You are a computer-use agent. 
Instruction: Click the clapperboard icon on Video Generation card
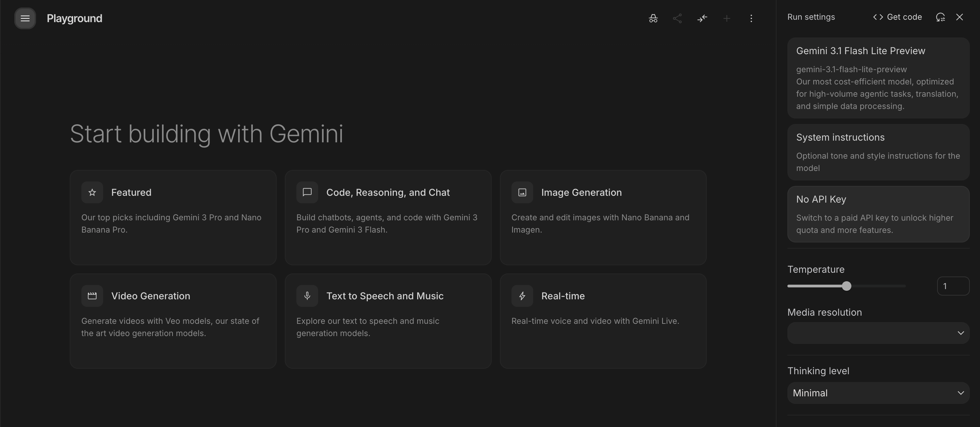pos(92,296)
